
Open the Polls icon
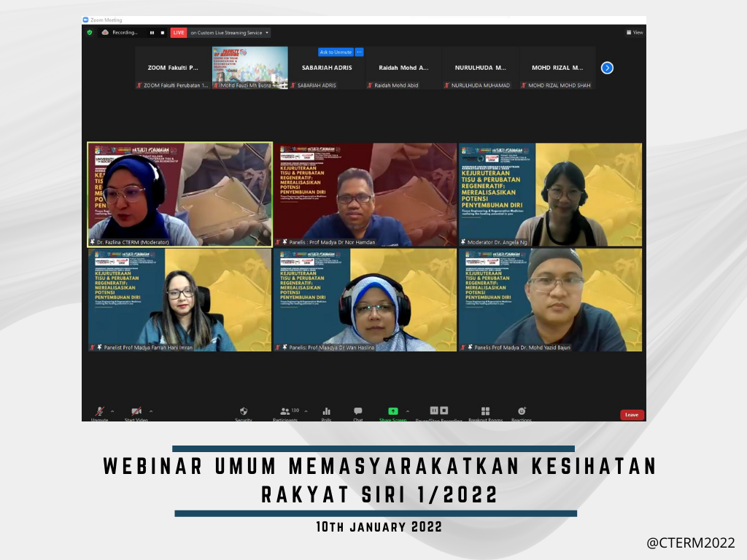(x=326, y=412)
